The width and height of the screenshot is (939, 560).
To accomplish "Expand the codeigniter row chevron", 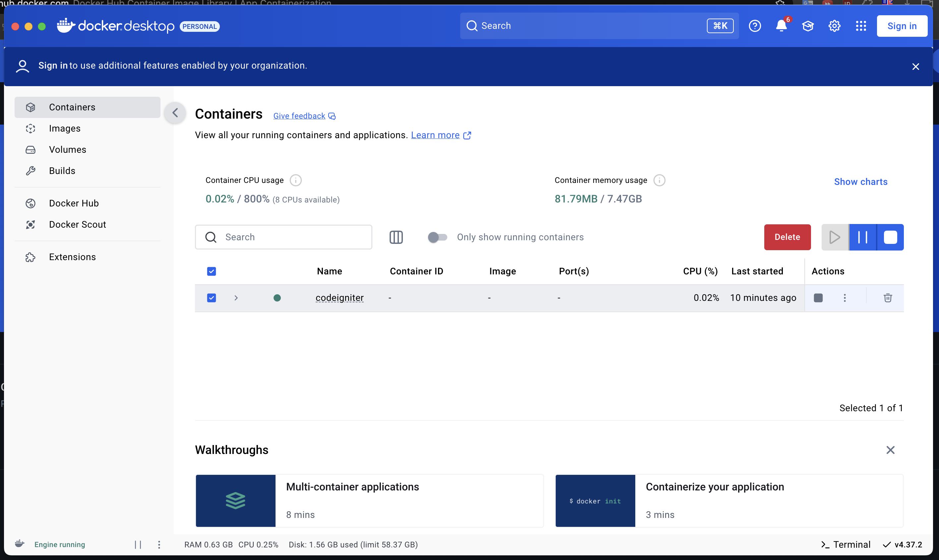I will [x=236, y=298].
